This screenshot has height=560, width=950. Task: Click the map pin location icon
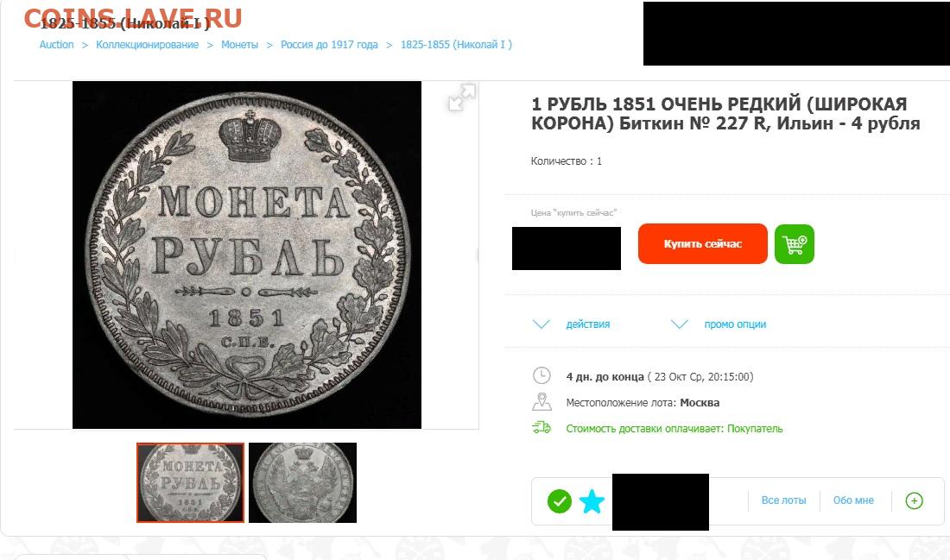[x=541, y=402]
